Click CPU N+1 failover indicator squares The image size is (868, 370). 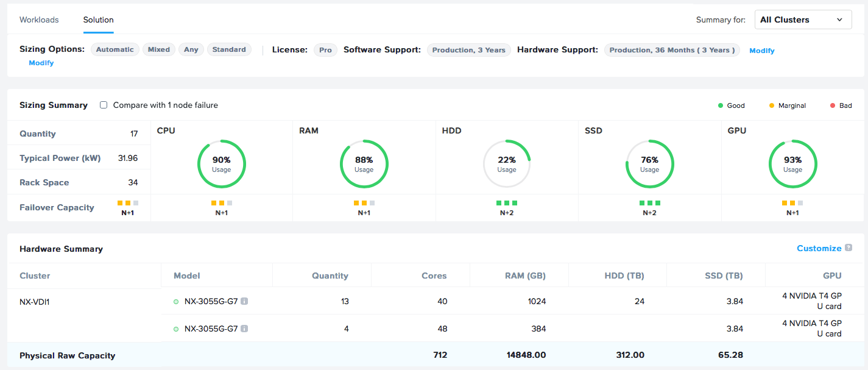click(x=222, y=203)
